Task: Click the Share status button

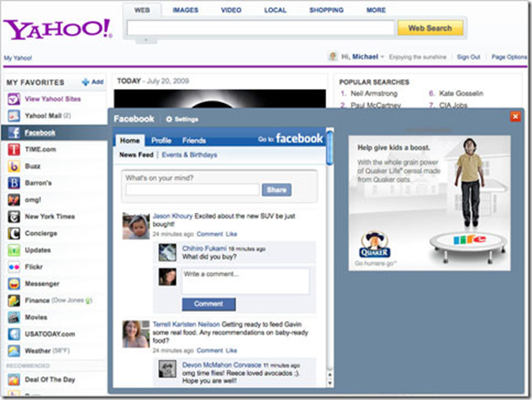Action: click(x=277, y=190)
